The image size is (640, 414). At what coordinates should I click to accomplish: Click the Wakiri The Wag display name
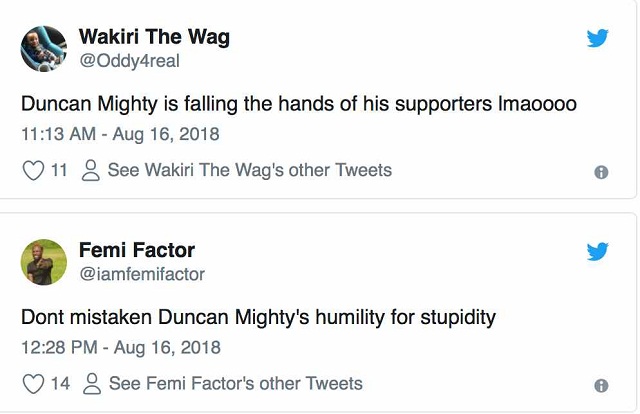[x=154, y=38]
